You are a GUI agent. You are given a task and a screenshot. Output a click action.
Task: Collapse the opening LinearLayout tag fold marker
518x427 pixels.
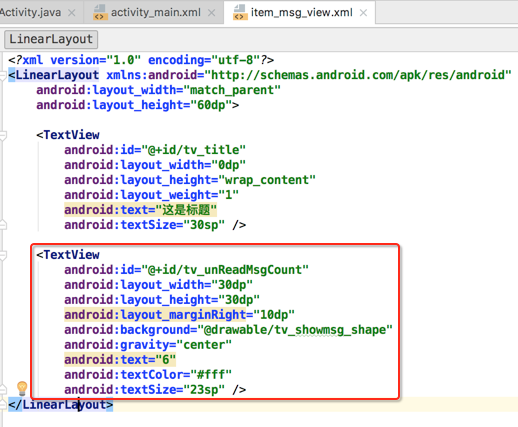(x=3, y=75)
